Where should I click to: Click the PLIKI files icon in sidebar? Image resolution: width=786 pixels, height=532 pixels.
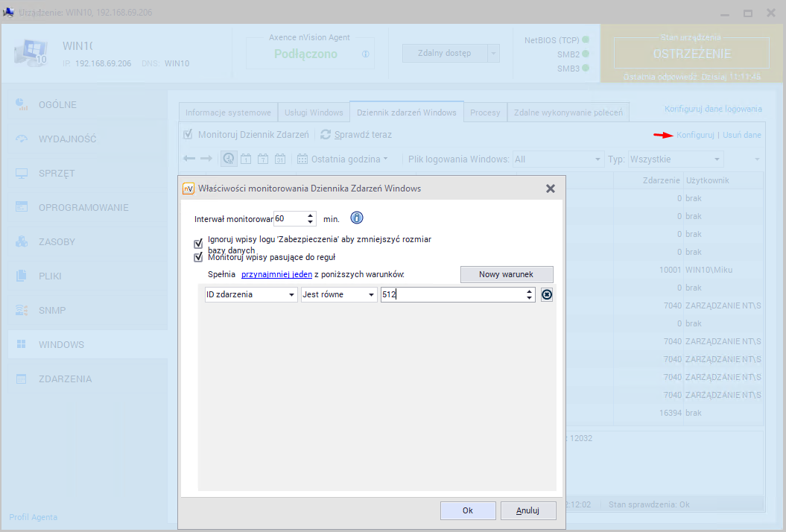(x=22, y=276)
